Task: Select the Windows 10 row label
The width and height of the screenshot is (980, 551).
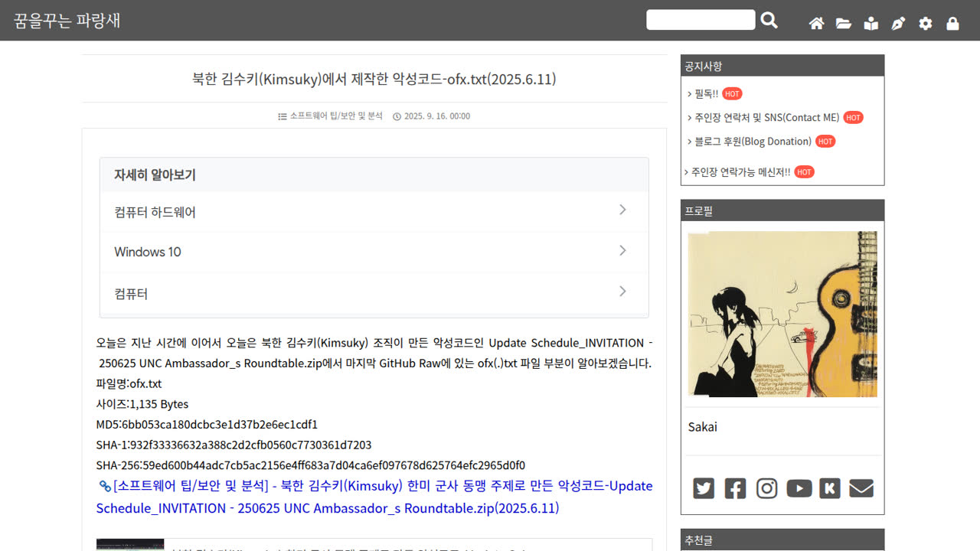Action: tap(148, 252)
